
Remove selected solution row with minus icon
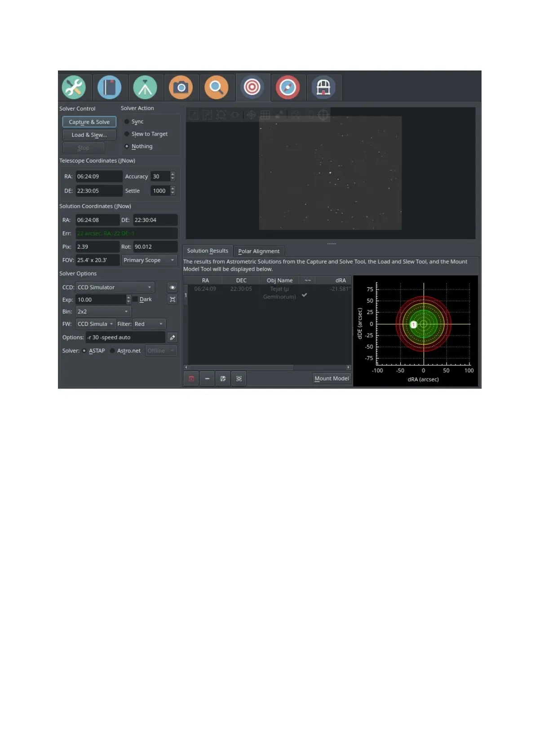point(207,378)
